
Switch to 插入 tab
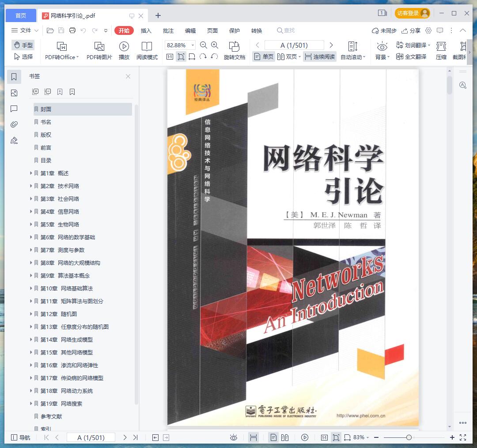point(146,31)
